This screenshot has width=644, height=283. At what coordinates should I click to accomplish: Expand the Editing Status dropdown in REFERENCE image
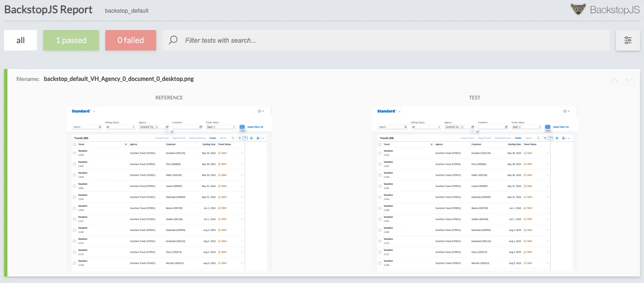point(133,127)
